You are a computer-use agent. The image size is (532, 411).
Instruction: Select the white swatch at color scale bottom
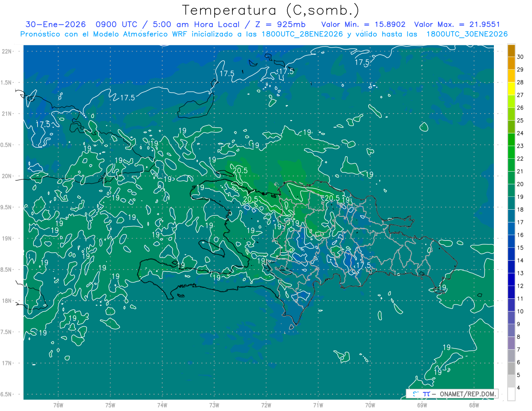(511, 394)
